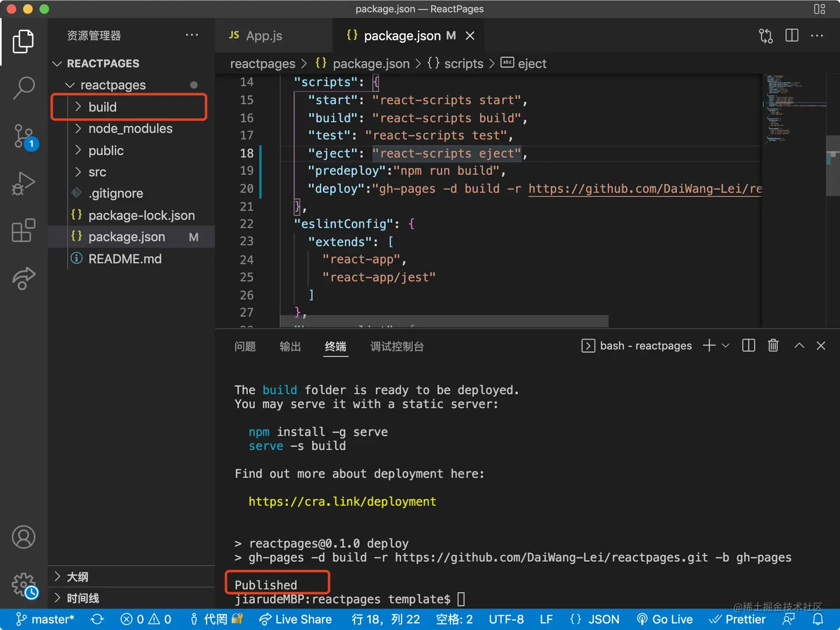
Task: Select the package.json editor tab
Action: coord(408,36)
